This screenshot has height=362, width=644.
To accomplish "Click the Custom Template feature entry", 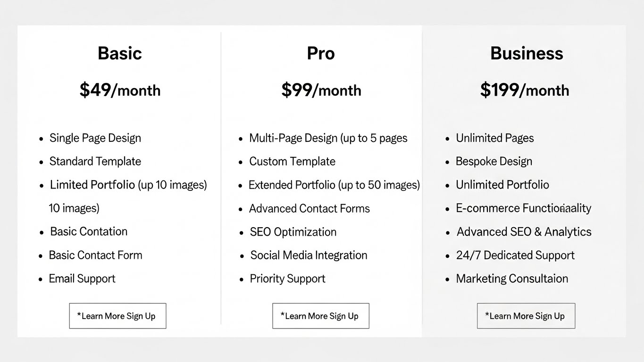I will point(292,161).
